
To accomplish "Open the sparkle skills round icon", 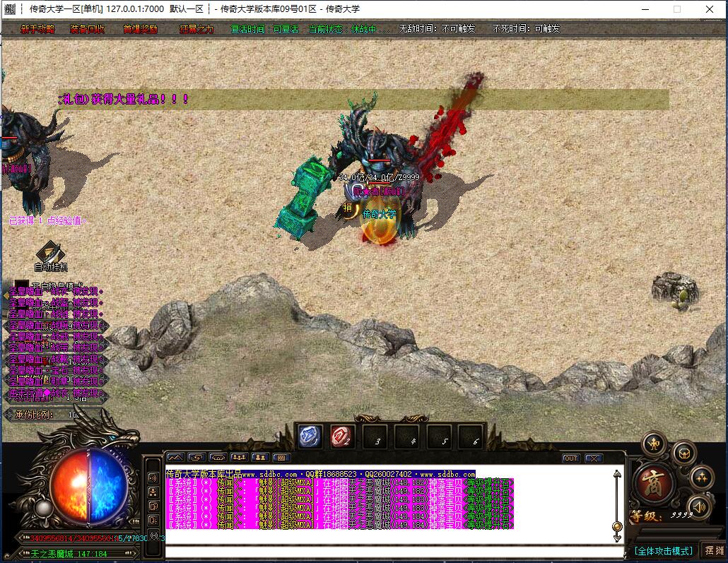I will point(701,477).
